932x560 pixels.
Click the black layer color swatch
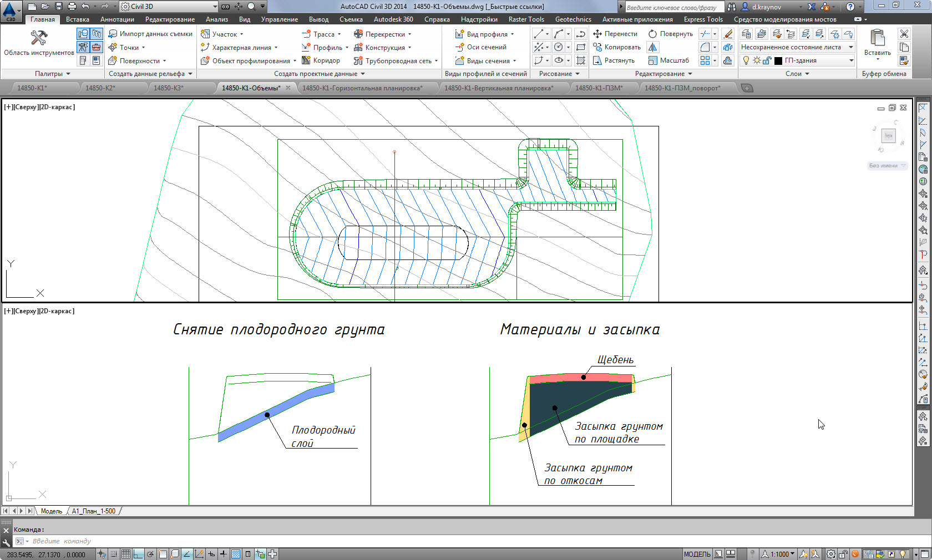point(778,60)
